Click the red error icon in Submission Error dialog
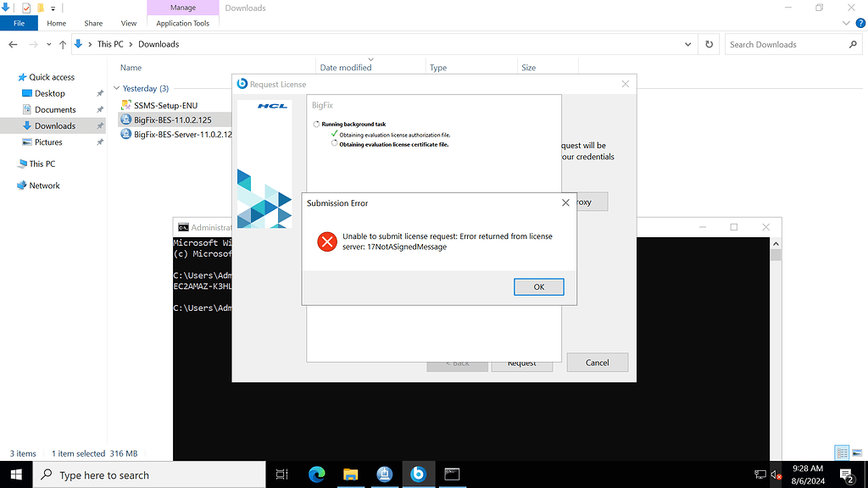 (x=327, y=241)
